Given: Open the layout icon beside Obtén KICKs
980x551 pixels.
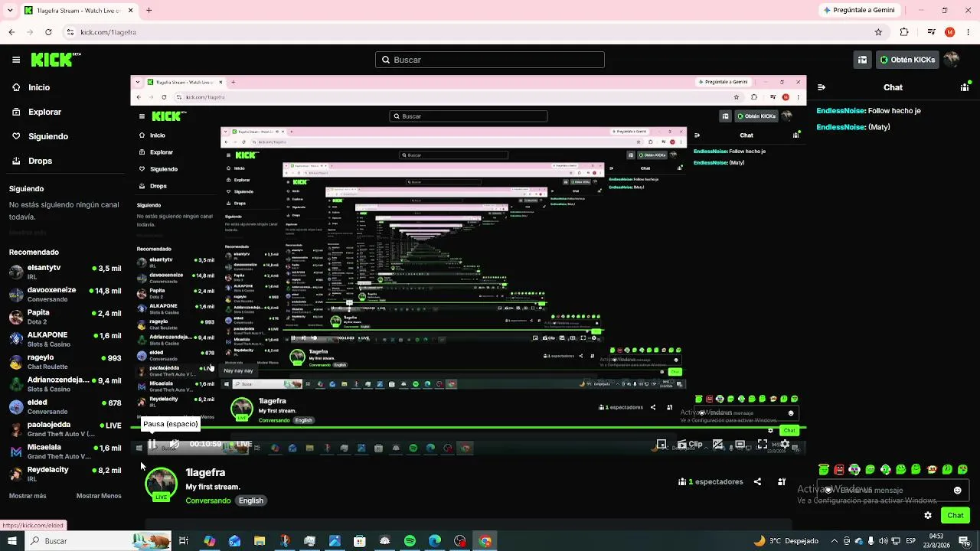Looking at the screenshot, I should pyautogui.click(x=862, y=60).
